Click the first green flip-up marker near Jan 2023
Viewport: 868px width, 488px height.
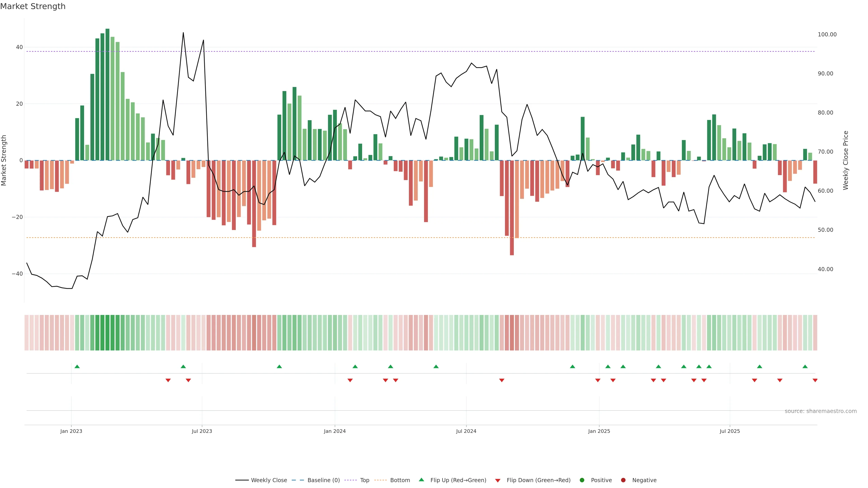coord(77,366)
